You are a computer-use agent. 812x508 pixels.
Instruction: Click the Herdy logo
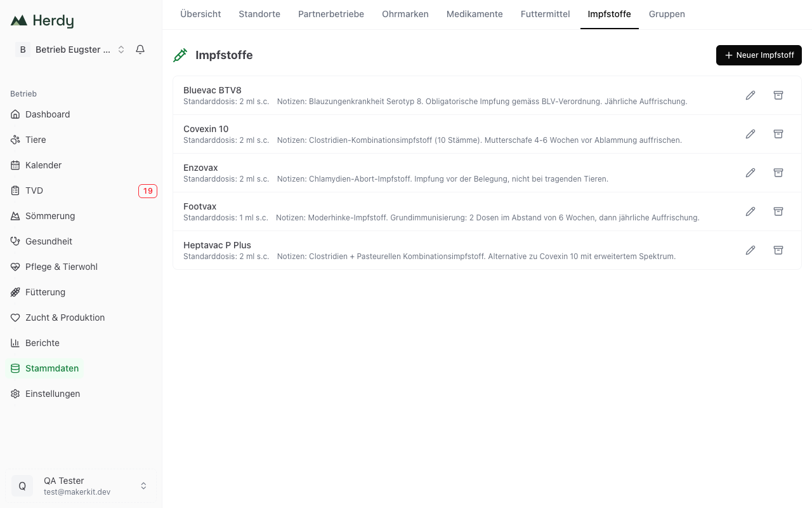pyautogui.click(x=43, y=21)
